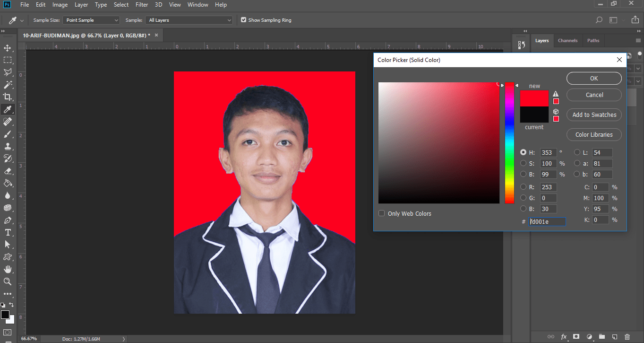Select the Crop tool
Screen dimensions: 644x343
pos(7,97)
